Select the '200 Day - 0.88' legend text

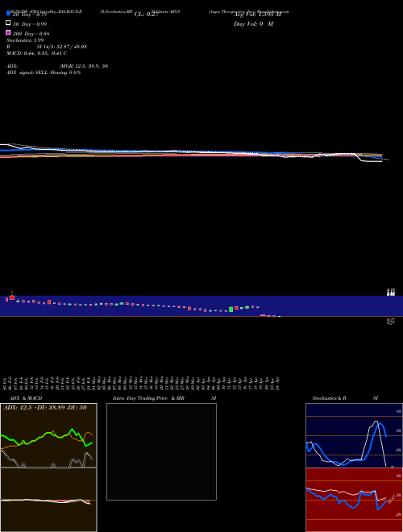(31, 34)
